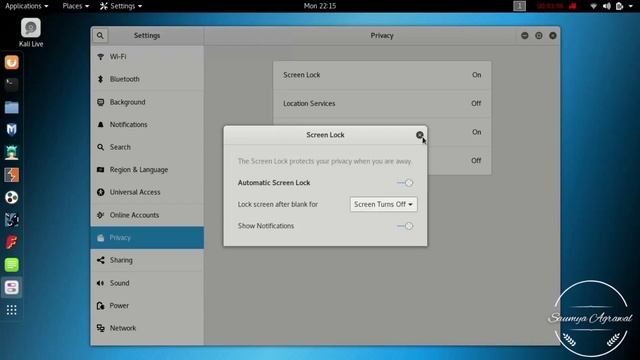This screenshot has width=640, height=360.
Task: Launch the Armitage character icon in the dock
Action: pos(11,152)
